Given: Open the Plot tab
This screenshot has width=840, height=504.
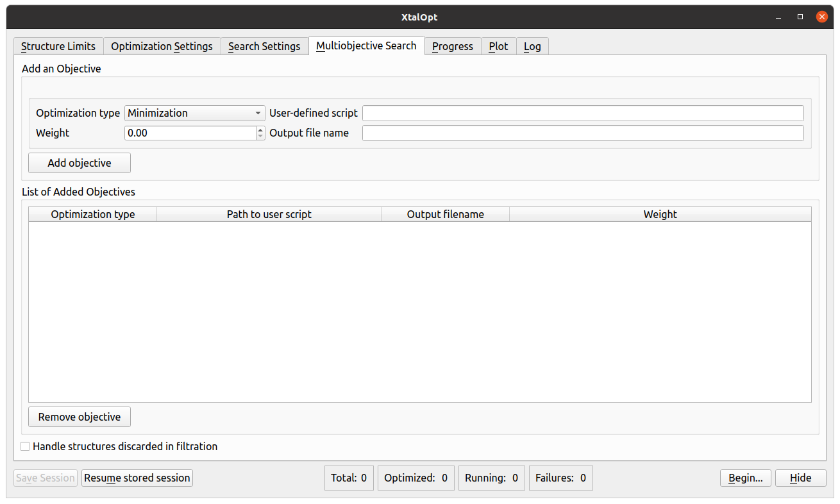Looking at the screenshot, I should (x=498, y=46).
